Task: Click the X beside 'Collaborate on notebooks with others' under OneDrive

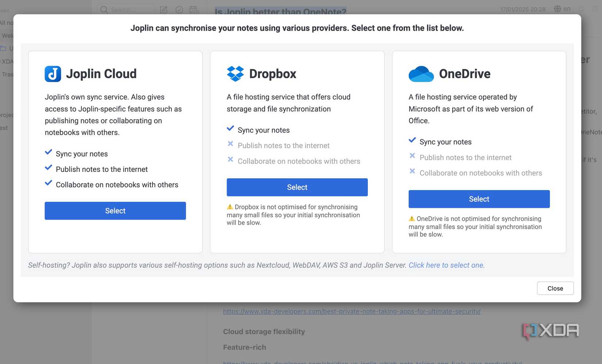Action: (412, 171)
